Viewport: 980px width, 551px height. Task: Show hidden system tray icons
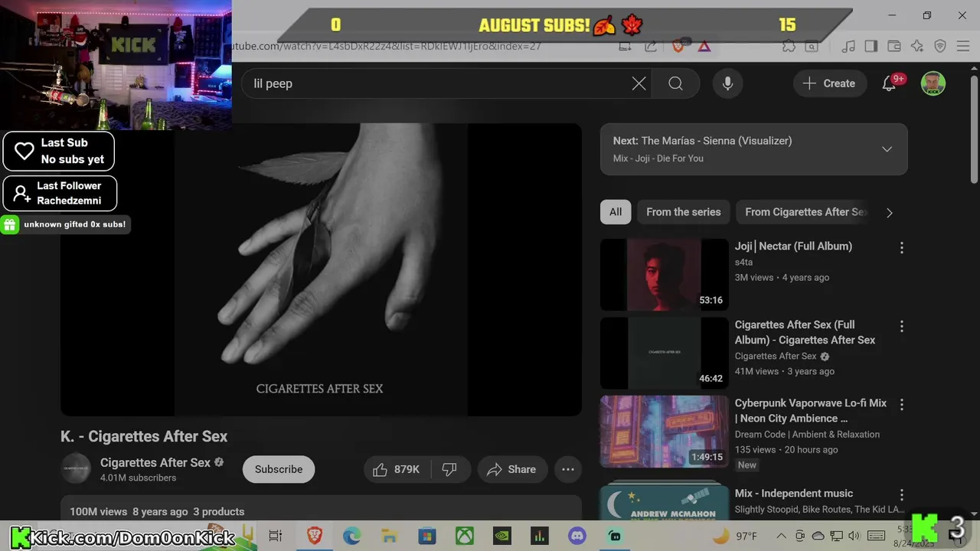point(781,536)
